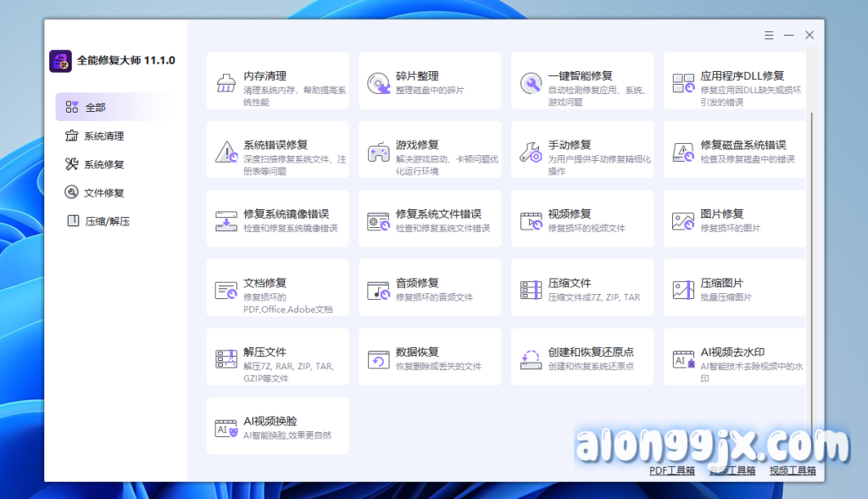Click the 一键智能修复 wrench icon
Viewport: 868px width, 499px height.
(x=531, y=83)
